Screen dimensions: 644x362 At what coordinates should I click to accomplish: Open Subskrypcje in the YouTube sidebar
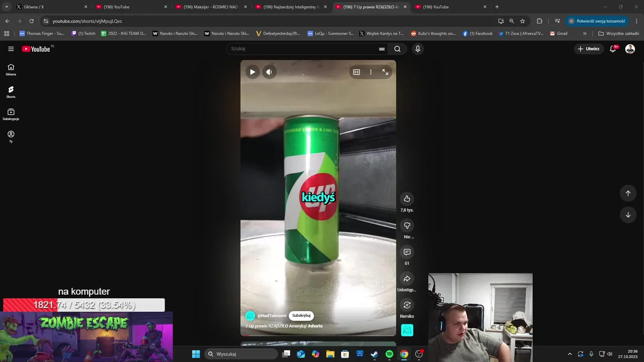(x=11, y=114)
